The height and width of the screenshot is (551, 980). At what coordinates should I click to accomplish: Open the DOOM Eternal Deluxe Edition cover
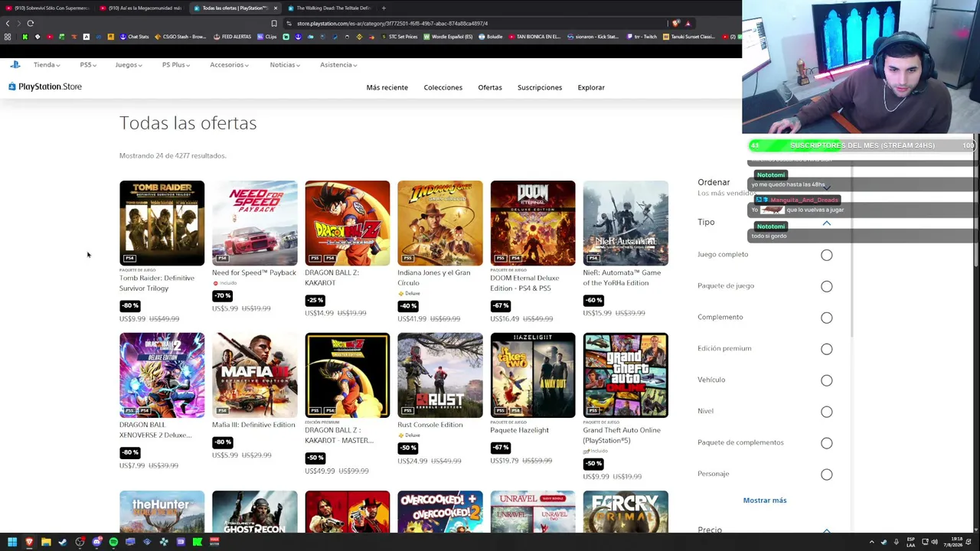click(x=533, y=223)
